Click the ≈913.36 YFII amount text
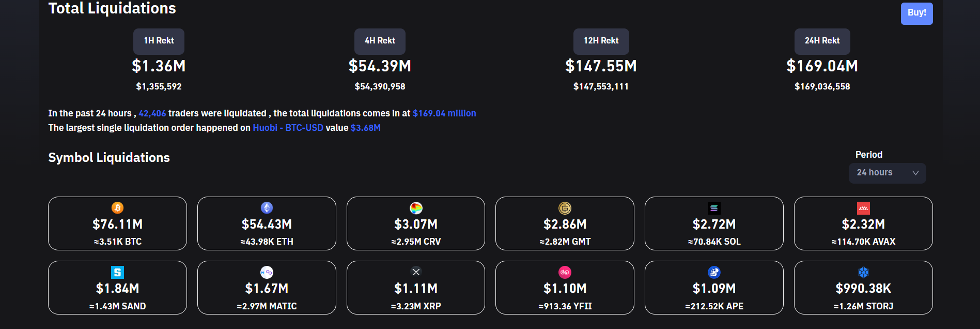980x329 pixels. [x=565, y=306]
